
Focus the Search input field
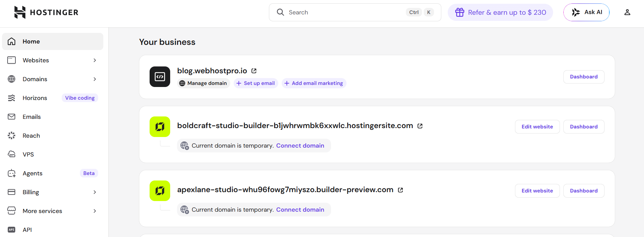355,12
